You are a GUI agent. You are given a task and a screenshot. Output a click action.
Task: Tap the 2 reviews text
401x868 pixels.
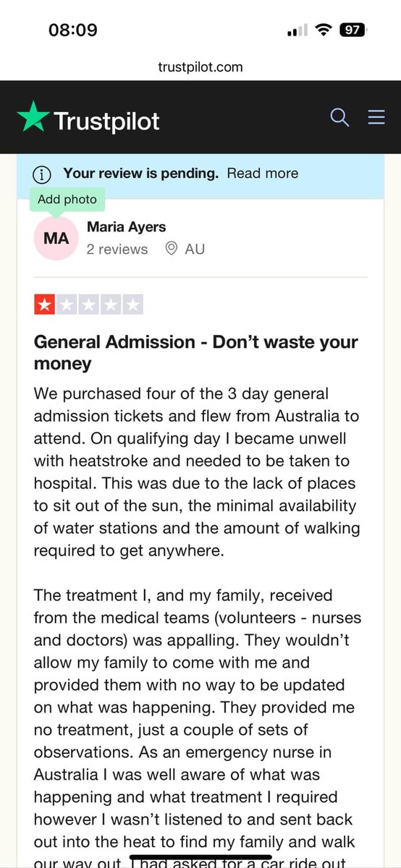117,249
